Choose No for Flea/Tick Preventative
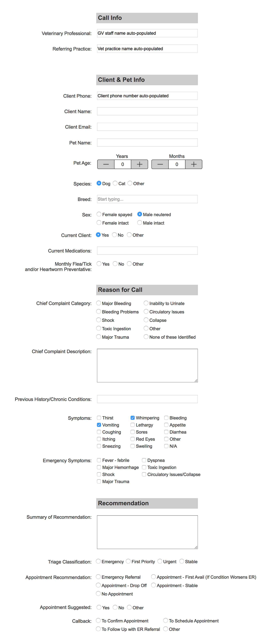 pos(115,264)
